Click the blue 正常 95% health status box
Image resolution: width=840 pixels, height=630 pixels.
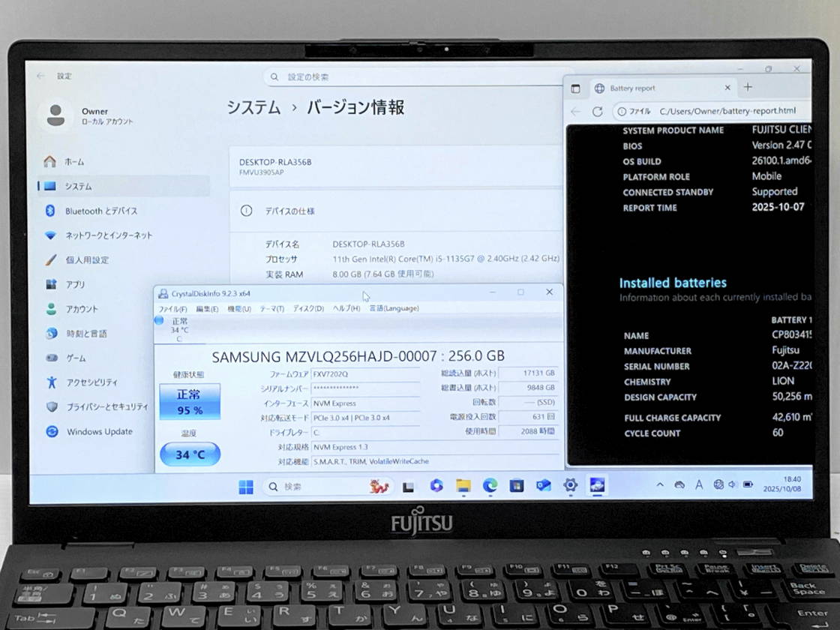[x=190, y=401]
